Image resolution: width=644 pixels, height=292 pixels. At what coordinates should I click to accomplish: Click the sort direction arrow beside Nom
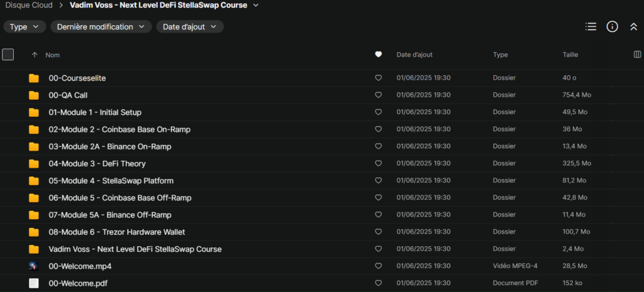coord(35,55)
